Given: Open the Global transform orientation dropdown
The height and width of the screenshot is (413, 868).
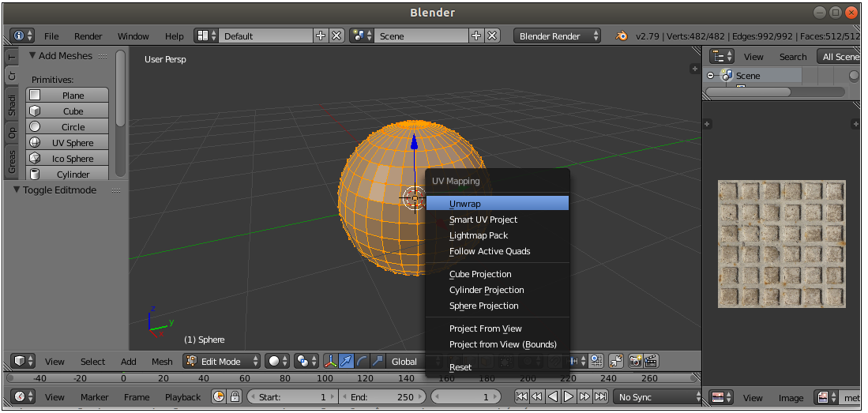Looking at the screenshot, I should 406,362.
